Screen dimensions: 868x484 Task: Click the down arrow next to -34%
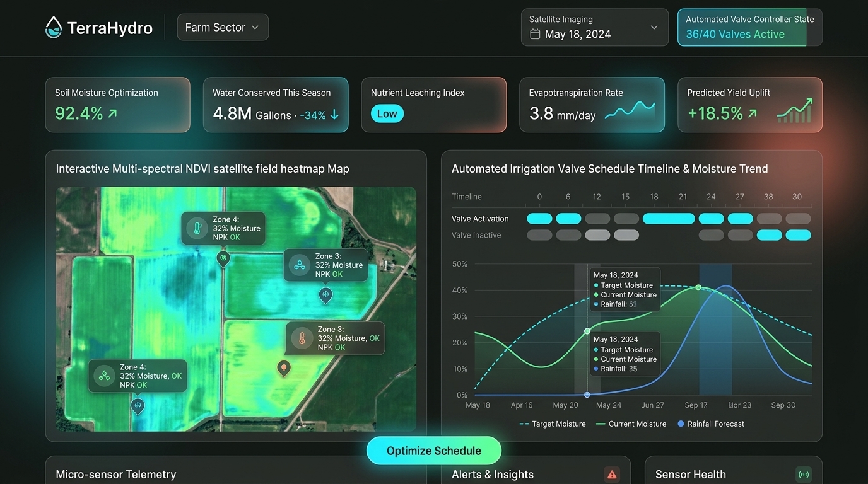click(334, 115)
